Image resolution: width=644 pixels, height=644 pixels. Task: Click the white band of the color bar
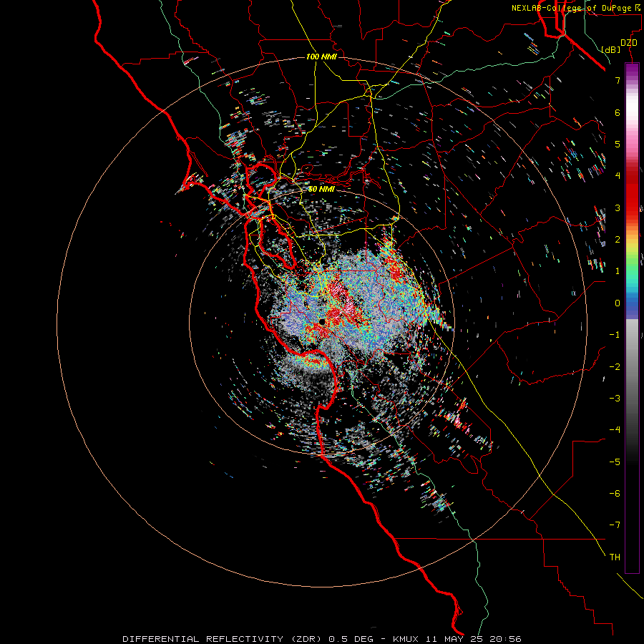(632, 107)
